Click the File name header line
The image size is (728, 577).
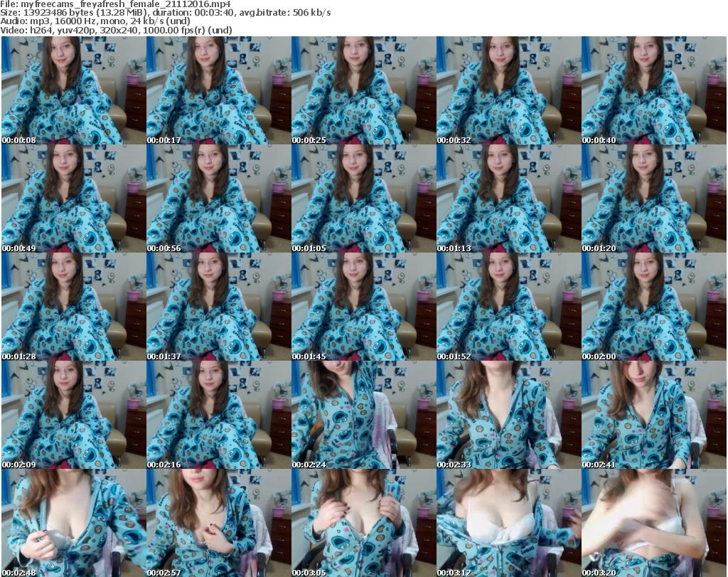point(115,4)
